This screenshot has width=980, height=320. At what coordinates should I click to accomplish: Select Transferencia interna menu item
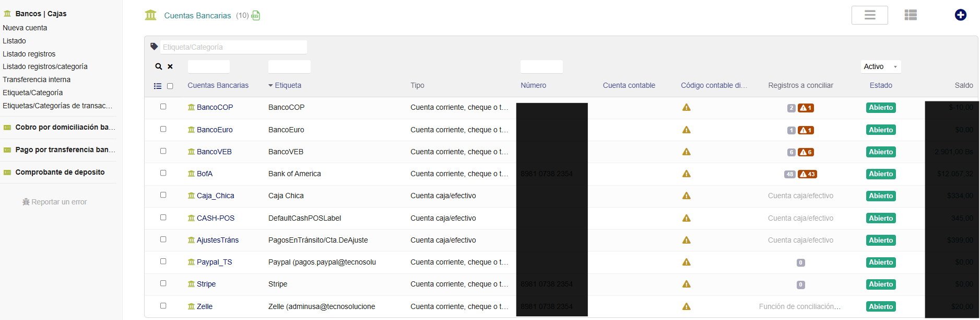pos(37,79)
